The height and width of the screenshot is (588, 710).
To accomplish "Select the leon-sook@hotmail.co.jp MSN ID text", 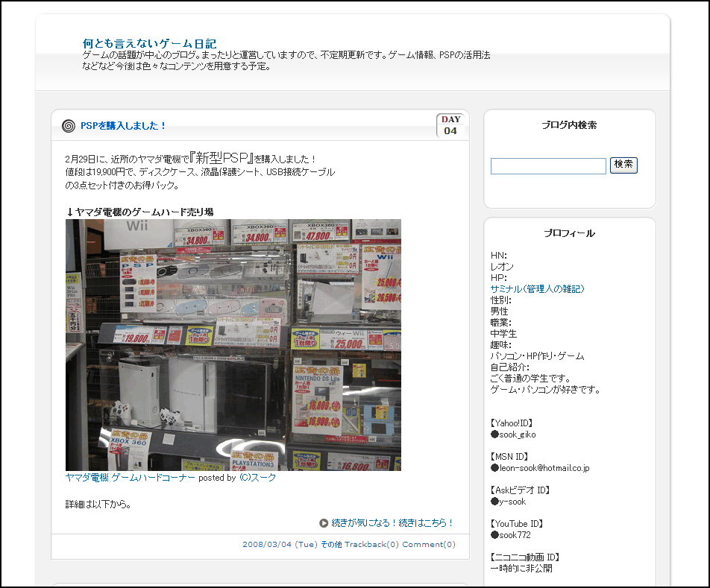I will pyautogui.click(x=544, y=468).
